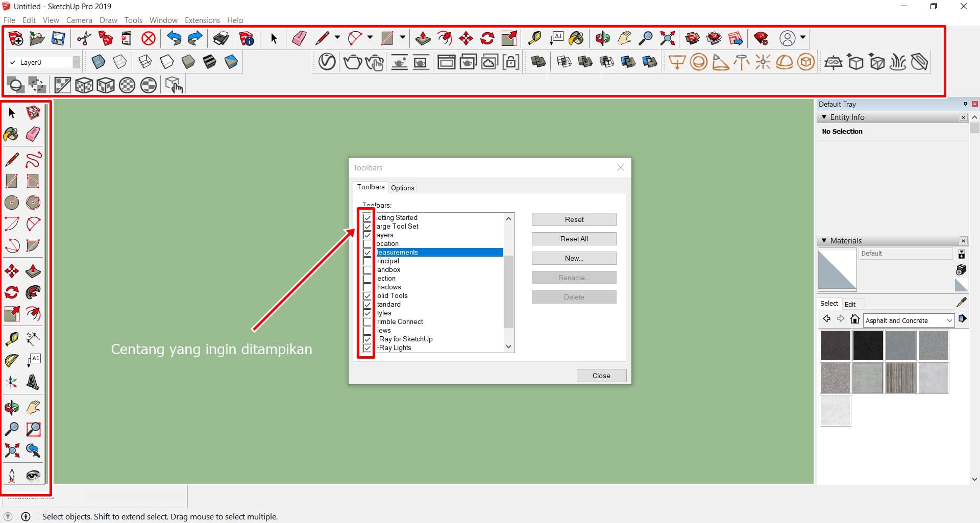
Task: Open the File menu
Action: coord(9,20)
